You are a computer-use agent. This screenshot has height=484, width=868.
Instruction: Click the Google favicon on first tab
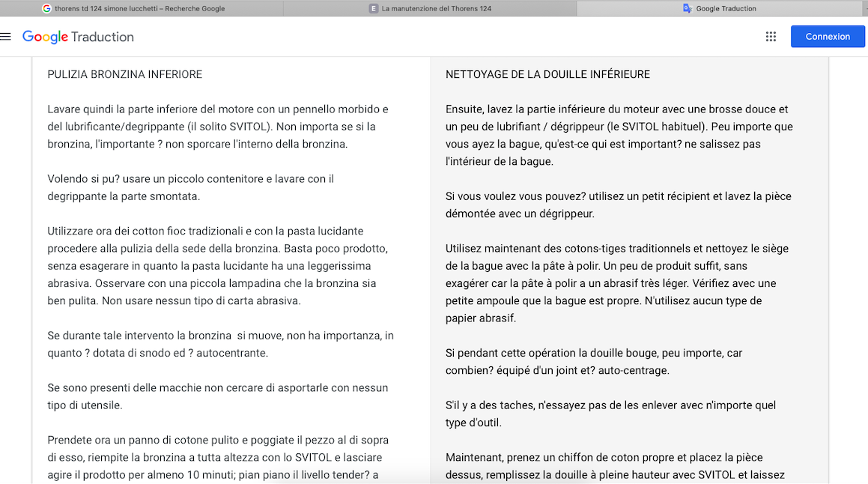tap(46, 9)
